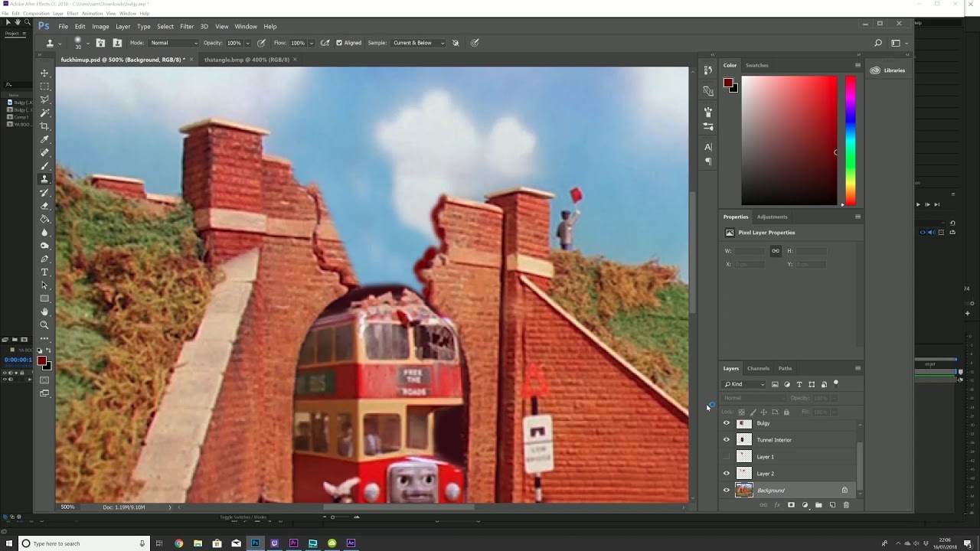Hide the Bulgy layer

727,423
